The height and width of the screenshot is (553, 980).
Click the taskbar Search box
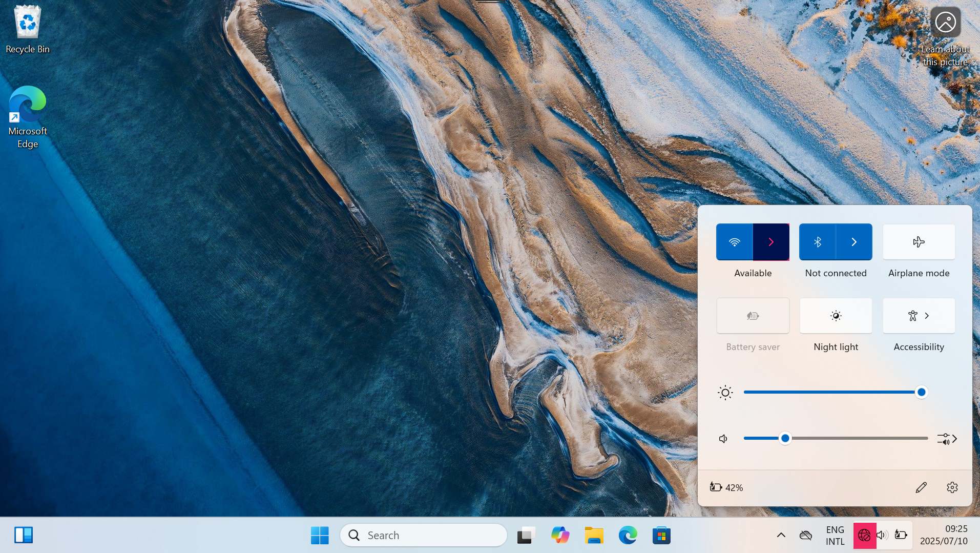pos(423,536)
